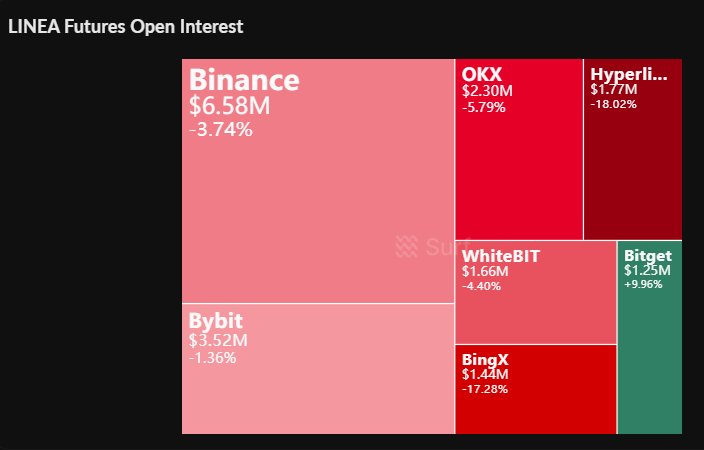Select the BingX exchange name label

click(486, 358)
